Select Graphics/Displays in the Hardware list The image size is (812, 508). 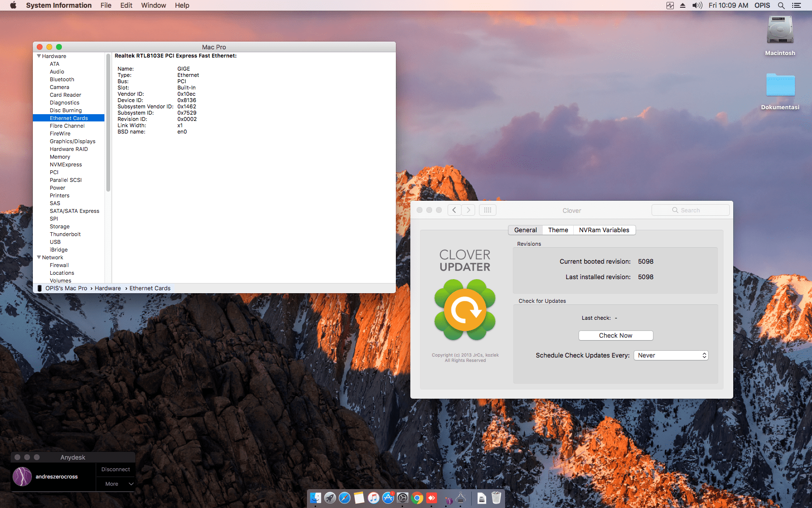tap(72, 141)
